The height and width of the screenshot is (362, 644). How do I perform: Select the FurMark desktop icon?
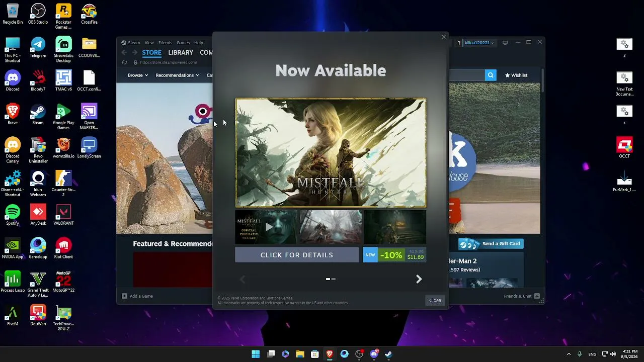tap(624, 182)
